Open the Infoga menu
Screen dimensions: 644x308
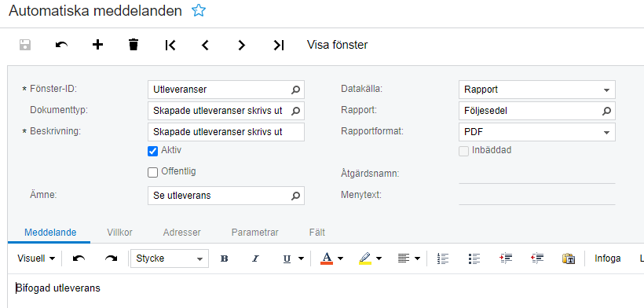tap(607, 258)
